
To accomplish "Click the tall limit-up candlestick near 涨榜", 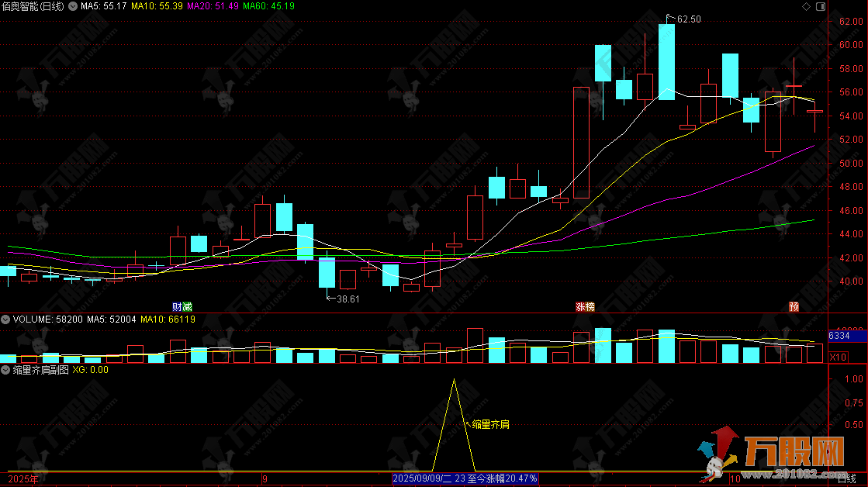I will (x=581, y=143).
